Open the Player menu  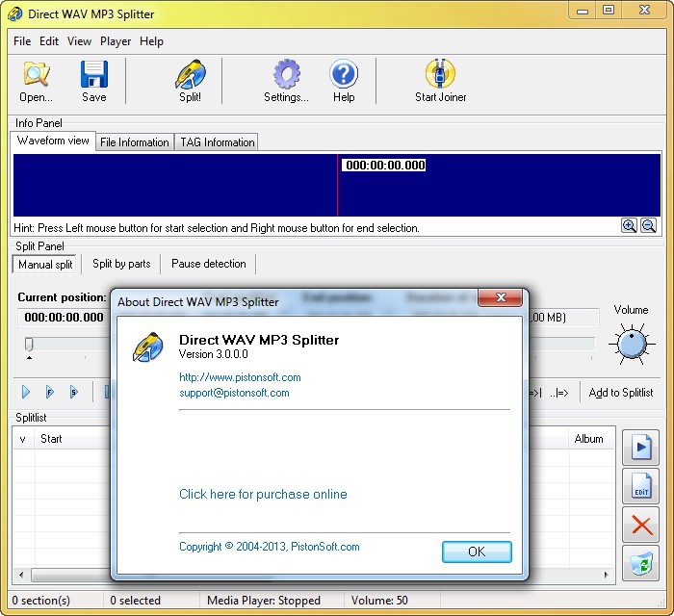[116, 41]
